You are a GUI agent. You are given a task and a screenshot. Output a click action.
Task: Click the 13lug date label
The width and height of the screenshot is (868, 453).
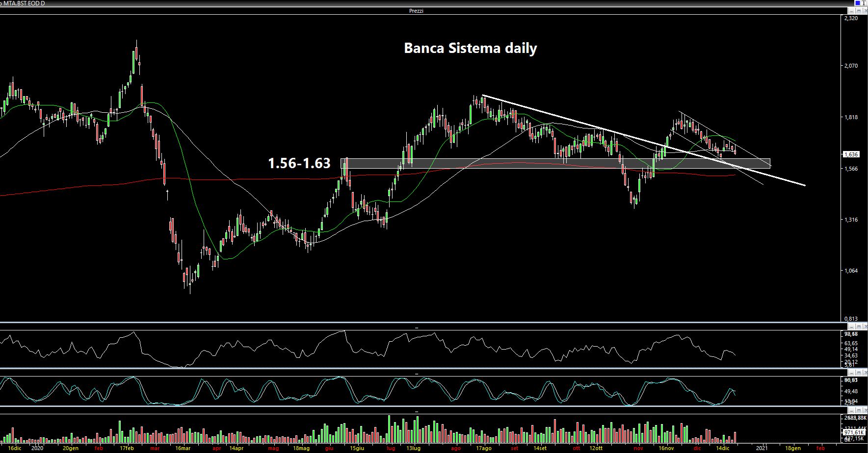[413, 449]
